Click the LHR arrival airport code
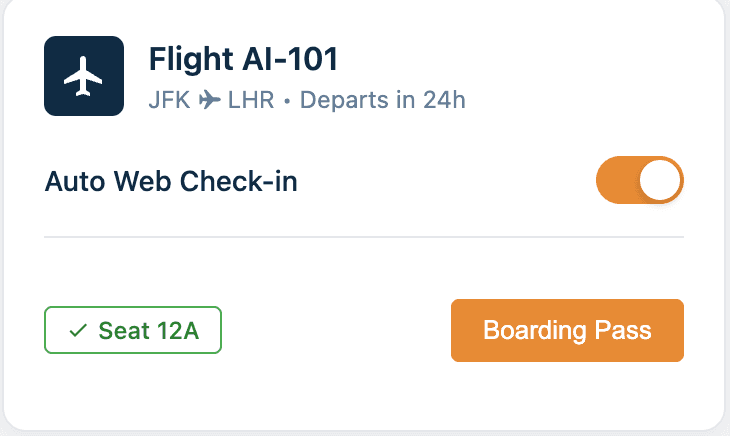Viewport: 730px width, 436px height. [251, 101]
